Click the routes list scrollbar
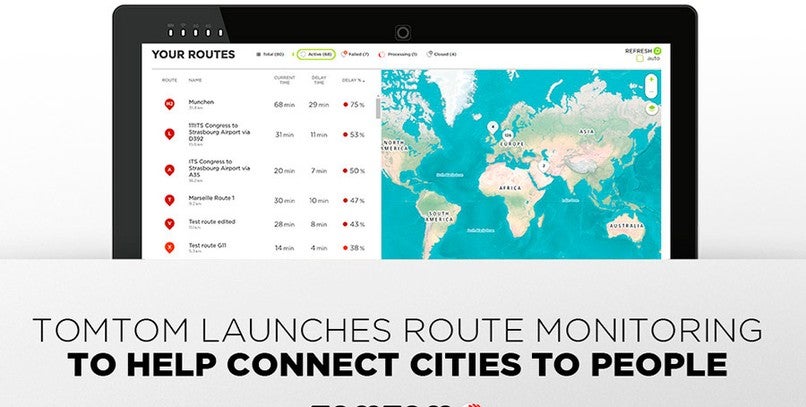This screenshot has height=407, width=806. point(379,108)
